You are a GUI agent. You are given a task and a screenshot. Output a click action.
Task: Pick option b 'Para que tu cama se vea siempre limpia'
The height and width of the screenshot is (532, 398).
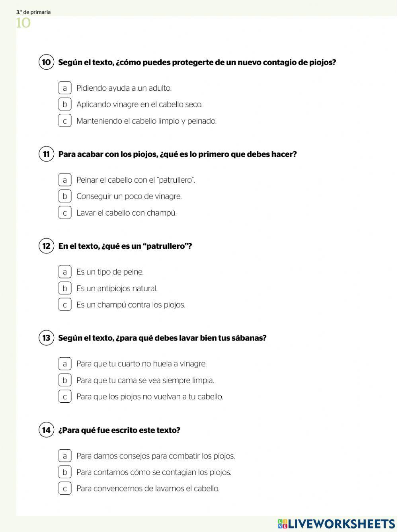point(64,380)
